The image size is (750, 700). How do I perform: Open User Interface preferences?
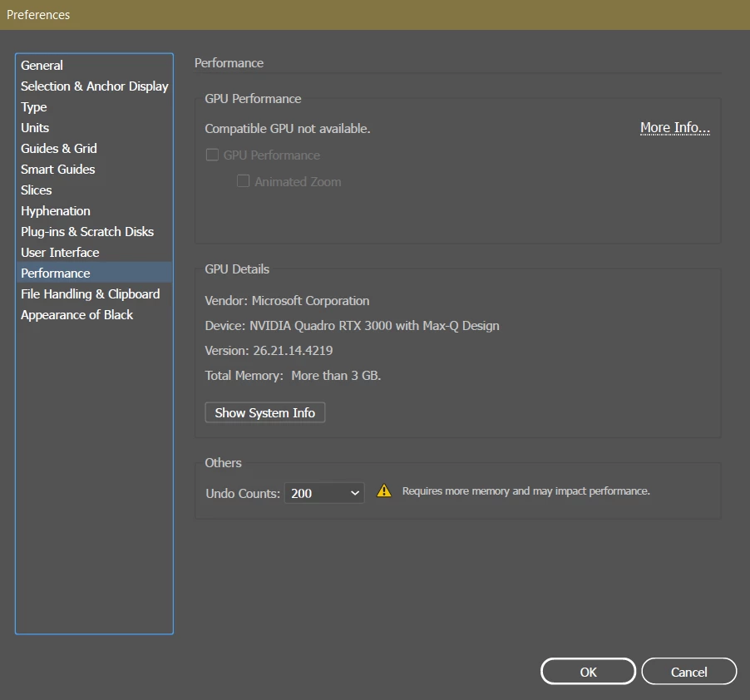(94, 253)
